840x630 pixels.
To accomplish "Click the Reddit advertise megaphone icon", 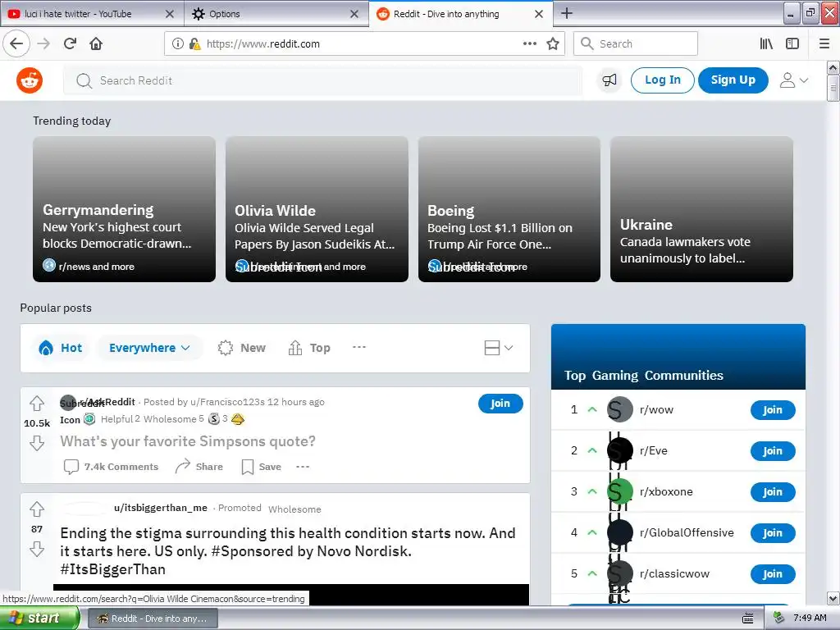I will pyautogui.click(x=609, y=80).
